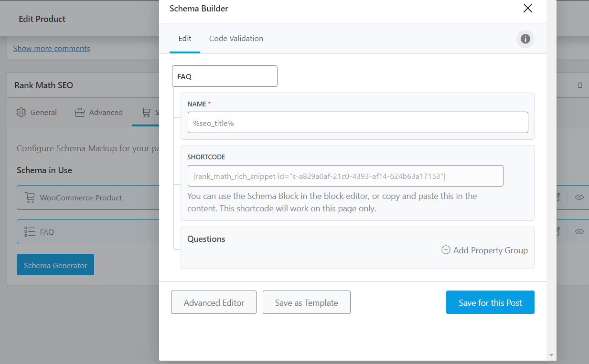
Task: Click Save as Template button
Action: point(306,302)
